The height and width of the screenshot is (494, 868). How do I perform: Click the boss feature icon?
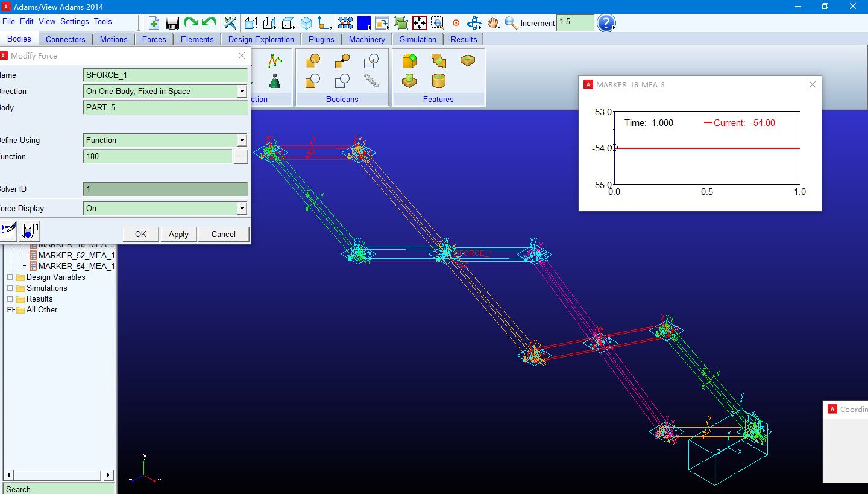tap(409, 80)
